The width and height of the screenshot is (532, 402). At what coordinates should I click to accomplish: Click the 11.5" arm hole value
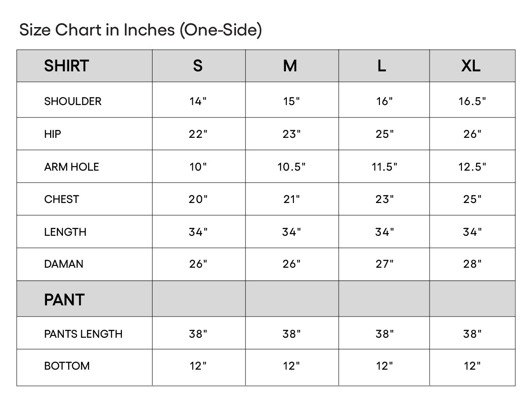(x=384, y=167)
